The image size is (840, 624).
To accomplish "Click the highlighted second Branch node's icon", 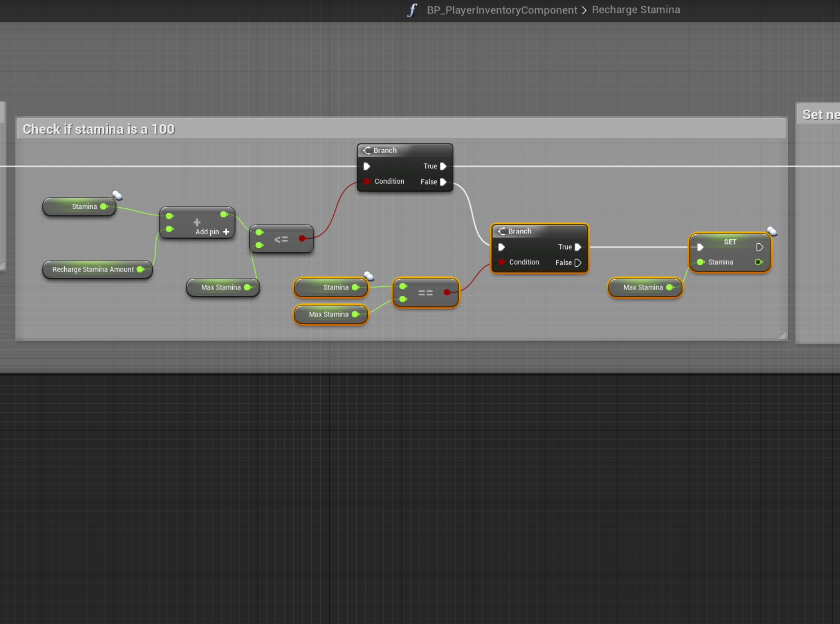I will pos(502,231).
